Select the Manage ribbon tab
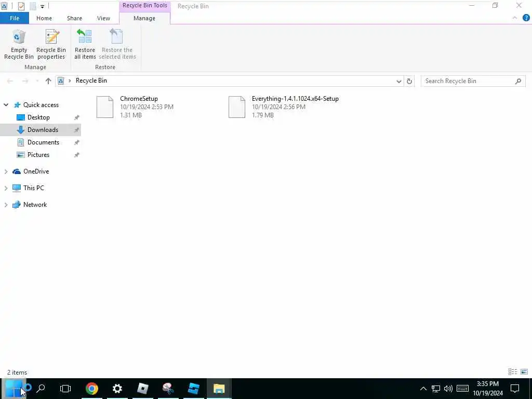The width and height of the screenshot is (532, 399). pos(144,18)
